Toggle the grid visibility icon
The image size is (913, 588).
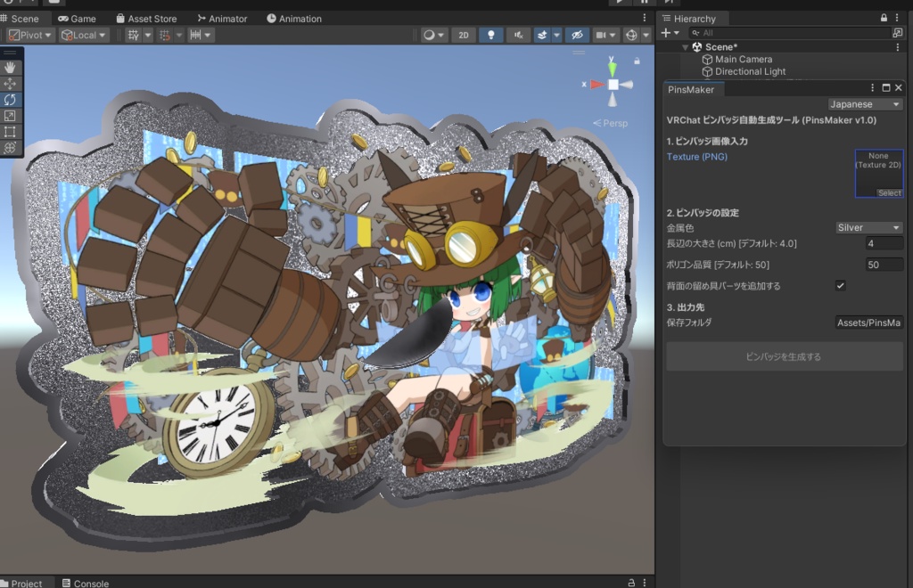(134, 35)
